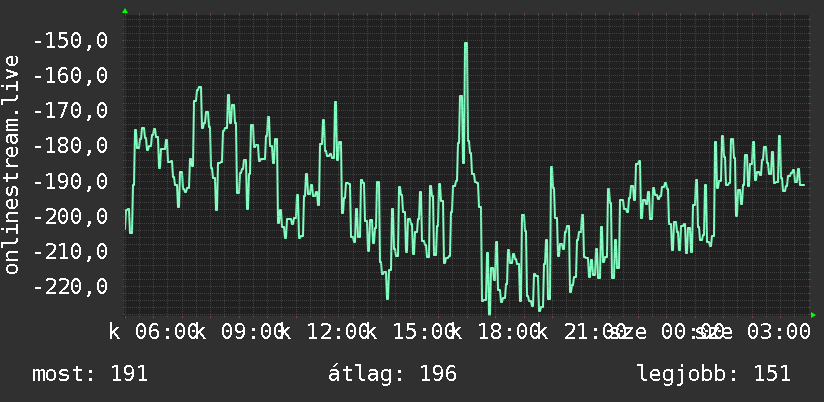Click the green arrow atop the Y axis
This screenshot has height=402, width=824.
[125, 11]
